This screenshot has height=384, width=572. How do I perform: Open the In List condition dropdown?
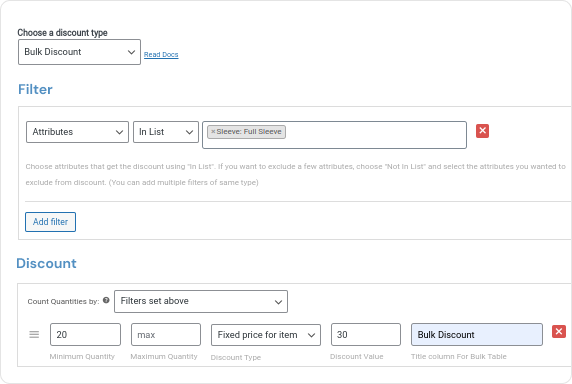tap(166, 132)
